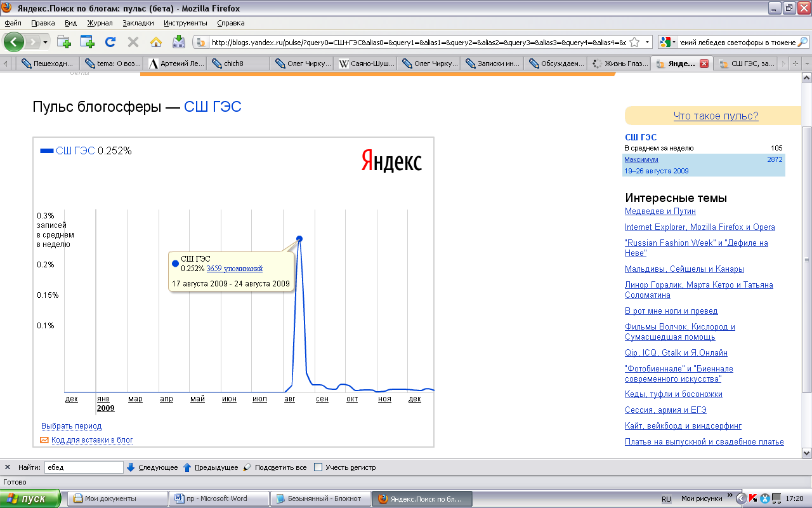Switch to пр - Microsoft Word taskbar window
Image resolution: width=812 pixels, height=508 pixels.
point(219,498)
